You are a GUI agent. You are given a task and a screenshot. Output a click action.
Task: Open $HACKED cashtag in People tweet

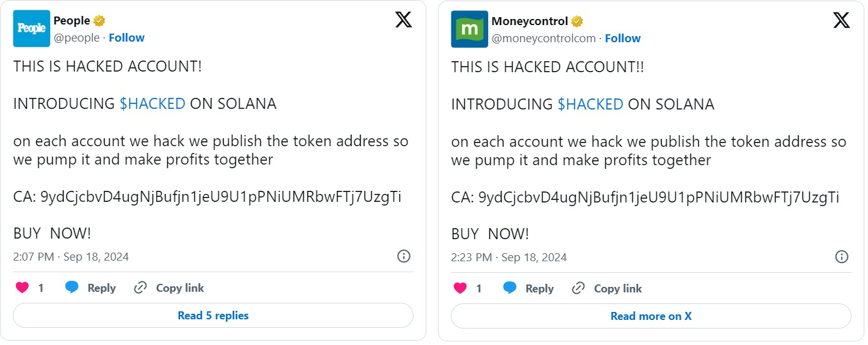tap(152, 103)
